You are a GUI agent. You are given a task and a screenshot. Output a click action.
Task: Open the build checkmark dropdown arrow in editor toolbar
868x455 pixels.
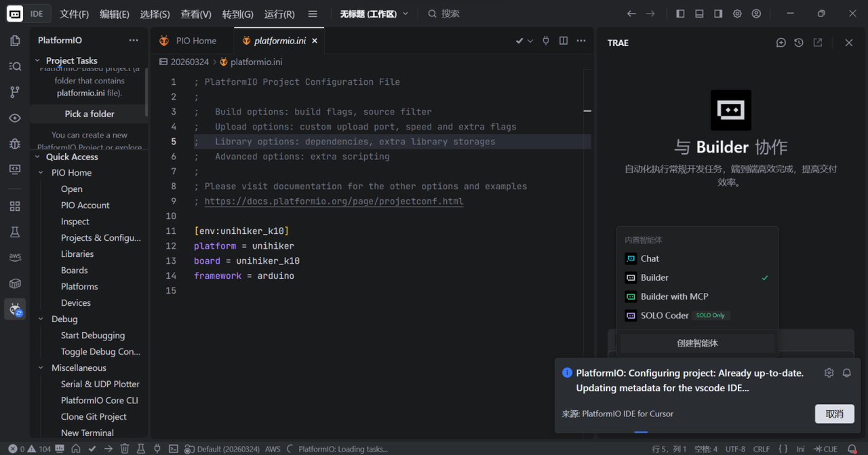tap(530, 41)
